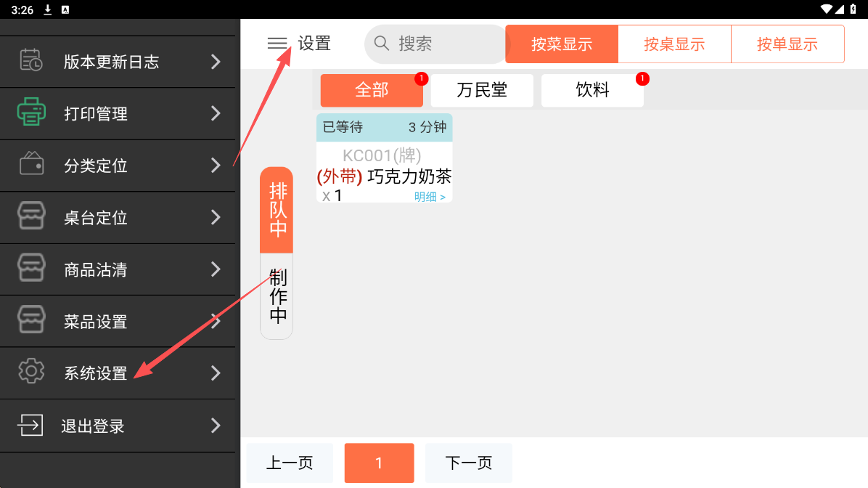Go to next page with 下一页
The width and height of the screenshot is (868, 488).
pos(468,463)
